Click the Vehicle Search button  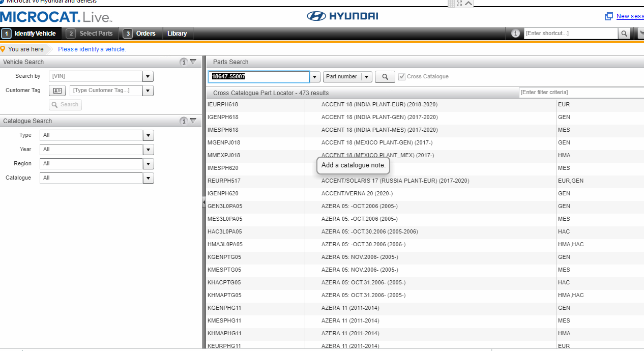65,105
